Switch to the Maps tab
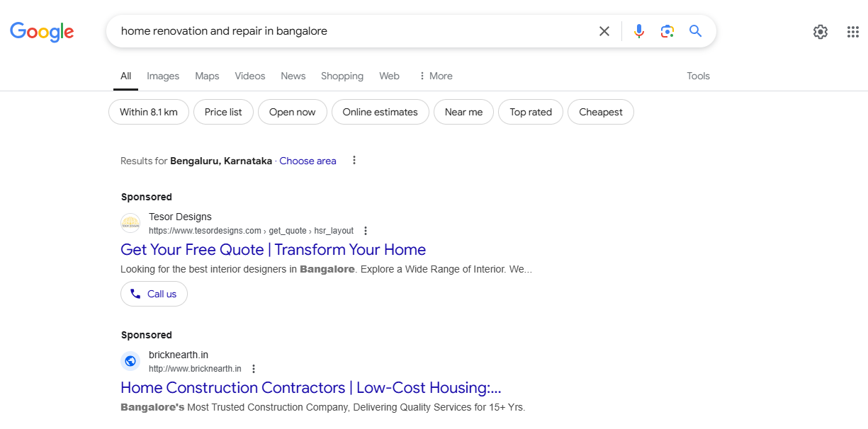 [x=207, y=76]
